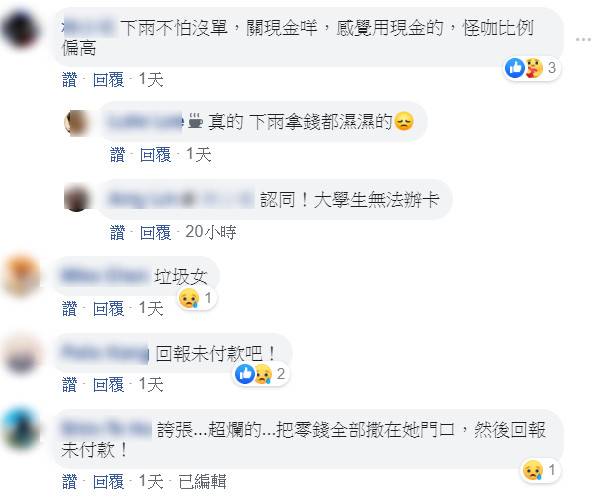Click the 20小時 timestamp on the reply
The width and height of the screenshot is (596, 498).
211,232
